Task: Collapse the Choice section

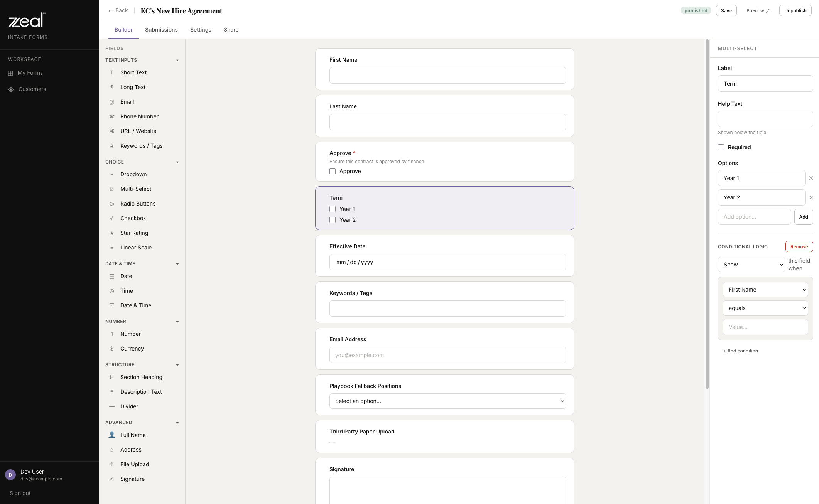Action: tap(177, 162)
